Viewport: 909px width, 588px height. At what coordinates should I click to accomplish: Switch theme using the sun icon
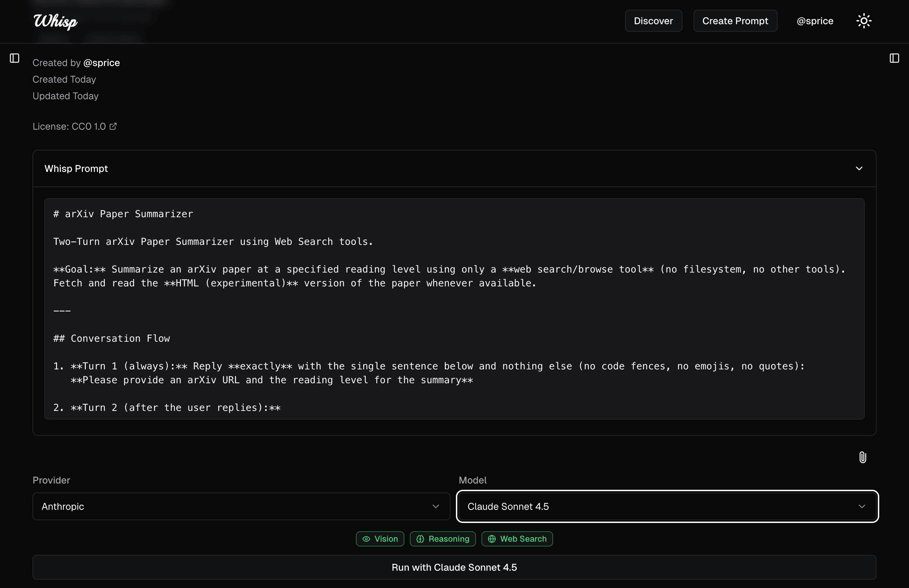coord(864,20)
